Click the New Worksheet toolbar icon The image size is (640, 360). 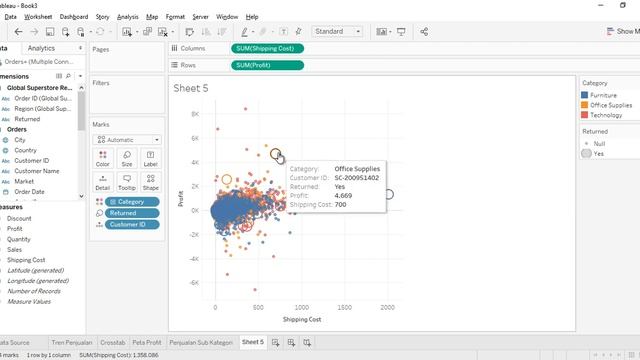pyautogui.click(x=127, y=32)
